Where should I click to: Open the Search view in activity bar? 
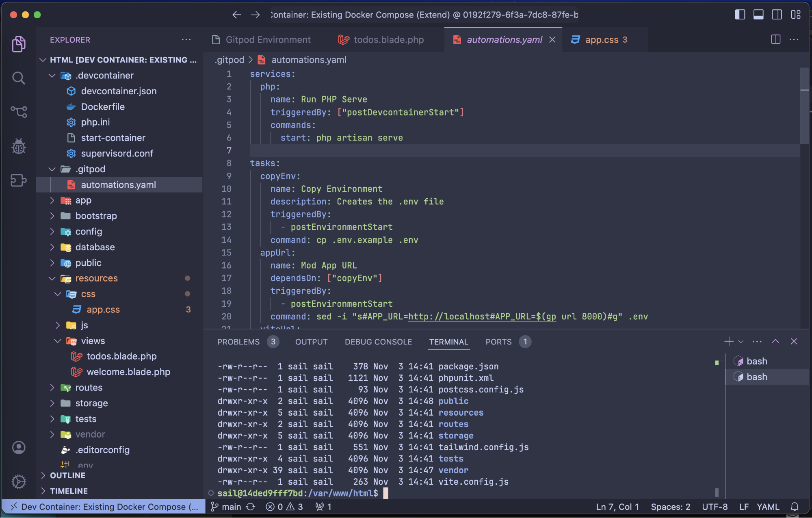coord(18,78)
